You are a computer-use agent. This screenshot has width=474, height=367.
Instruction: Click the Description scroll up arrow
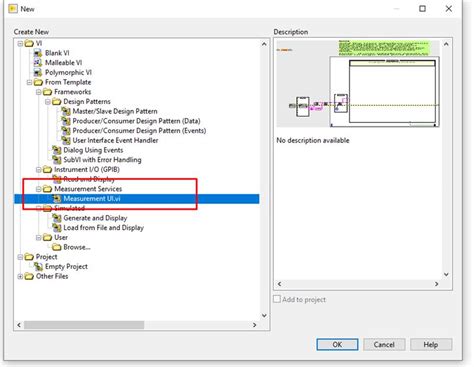446,44
